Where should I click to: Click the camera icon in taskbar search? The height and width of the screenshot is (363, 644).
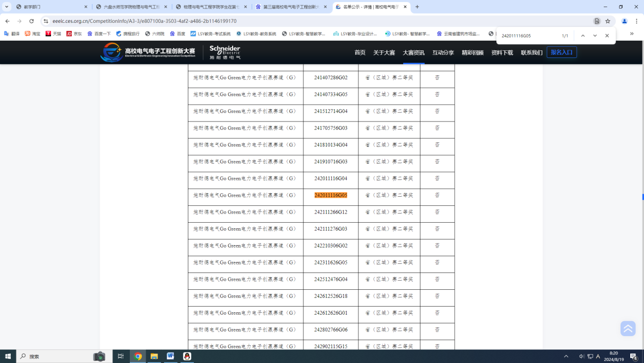click(99, 356)
